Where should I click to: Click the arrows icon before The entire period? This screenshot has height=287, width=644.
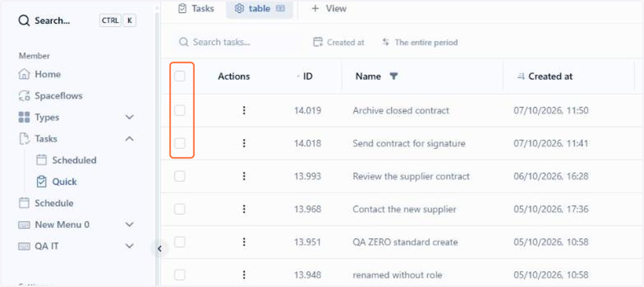386,42
